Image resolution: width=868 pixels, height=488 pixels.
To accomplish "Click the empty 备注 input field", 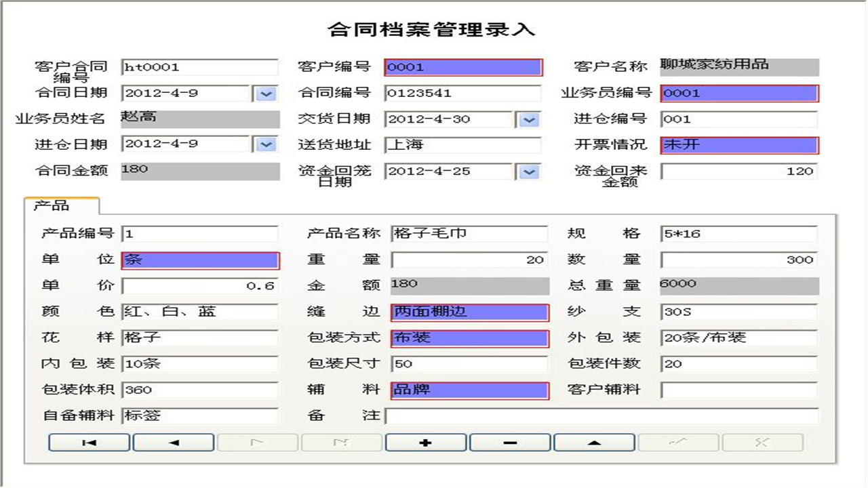I will point(600,413).
